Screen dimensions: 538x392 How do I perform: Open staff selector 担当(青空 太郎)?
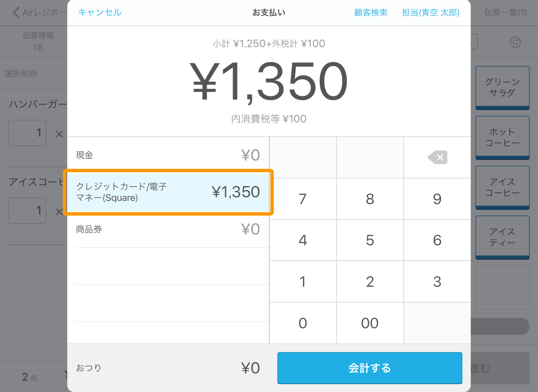430,13
